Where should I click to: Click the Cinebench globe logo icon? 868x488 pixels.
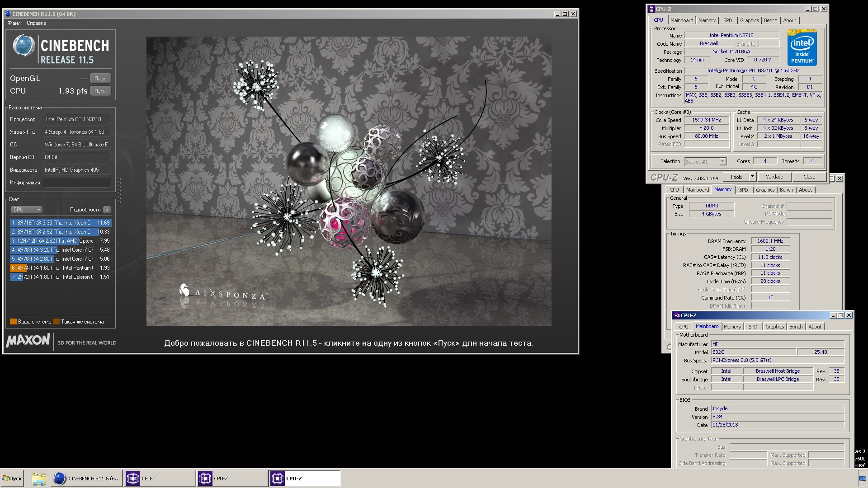coord(24,46)
